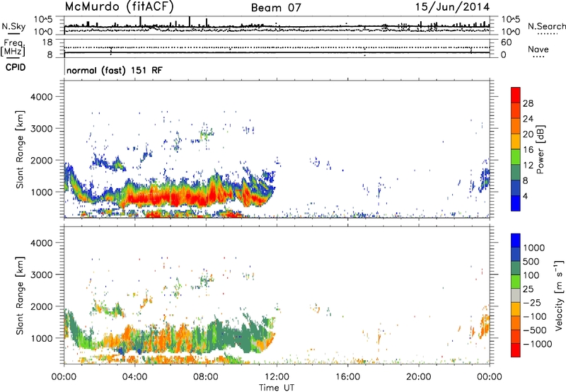
Task: Pick the dark blue 4–8 dB power colorbar segment
Action: tap(516, 188)
